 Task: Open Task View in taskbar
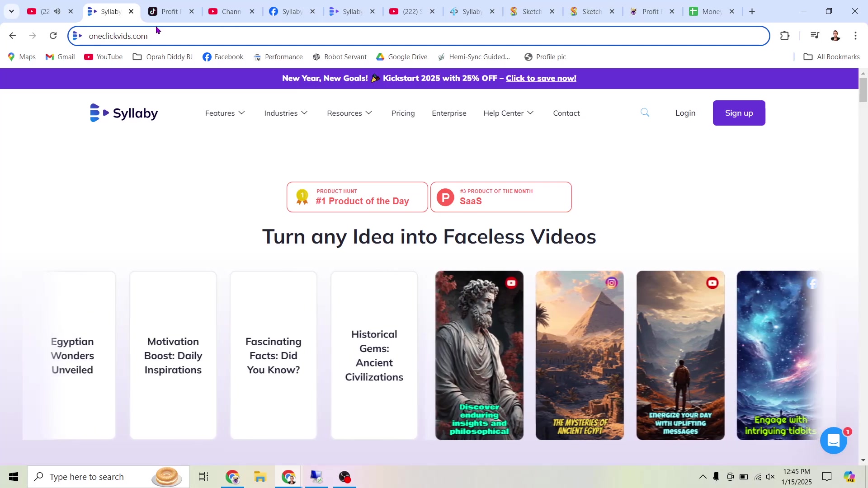[x=203, y=477]
